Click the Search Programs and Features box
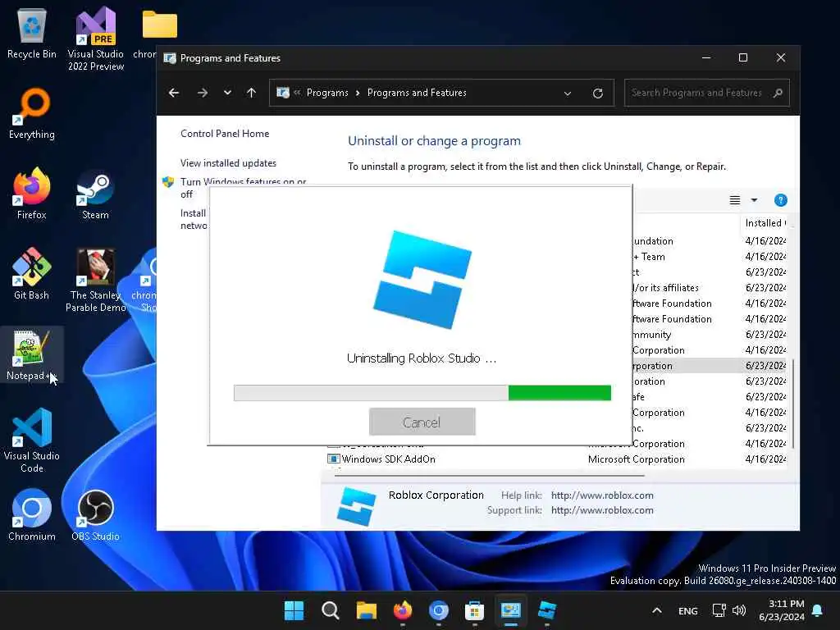This screenshot has width=840, height=630. (x=706, y=93)
